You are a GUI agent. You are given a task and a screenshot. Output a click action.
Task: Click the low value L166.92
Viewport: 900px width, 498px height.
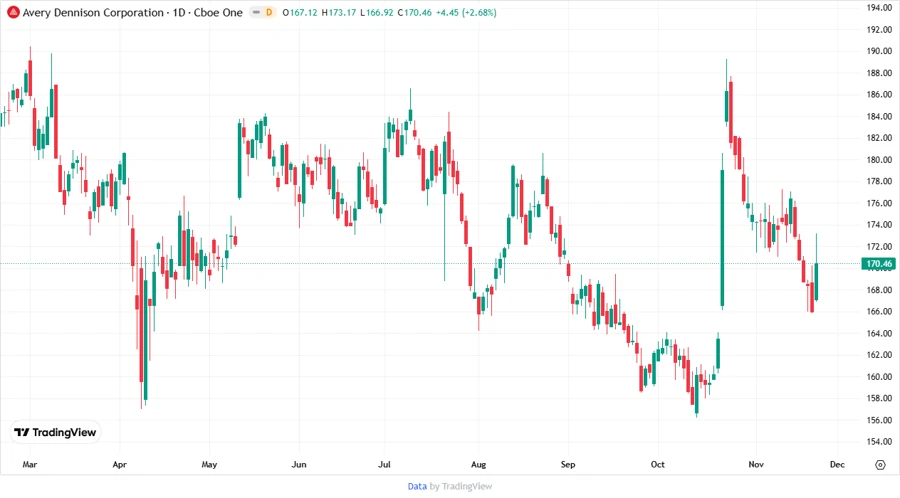[x=377, y=12]
